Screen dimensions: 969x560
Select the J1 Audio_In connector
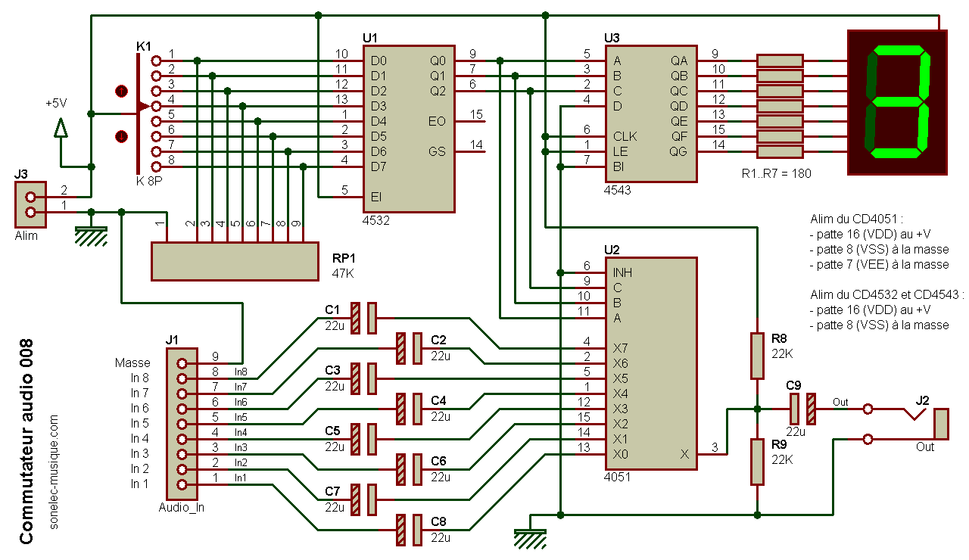[182, 424]
